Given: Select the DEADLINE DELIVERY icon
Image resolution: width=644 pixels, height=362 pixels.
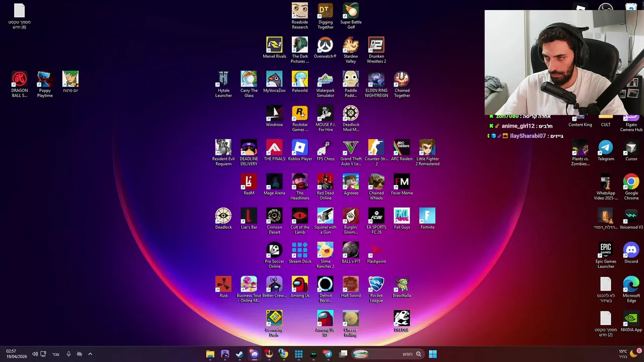Looking at the screenshot, I should point(249,153).
